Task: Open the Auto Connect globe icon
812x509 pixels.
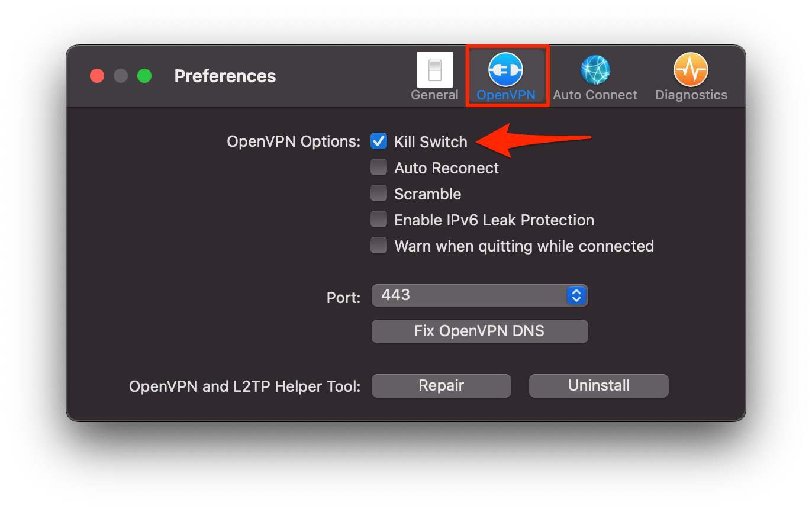Action: (594, 70)
